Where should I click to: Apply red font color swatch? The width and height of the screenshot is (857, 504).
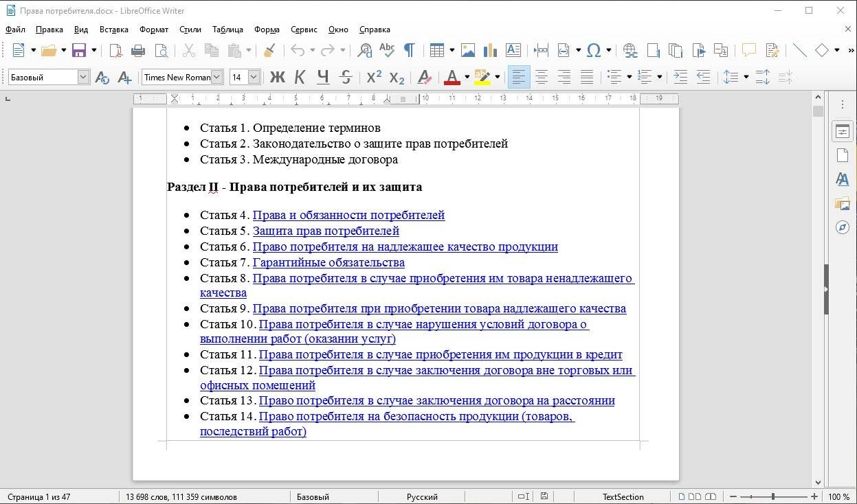point(452,77)
